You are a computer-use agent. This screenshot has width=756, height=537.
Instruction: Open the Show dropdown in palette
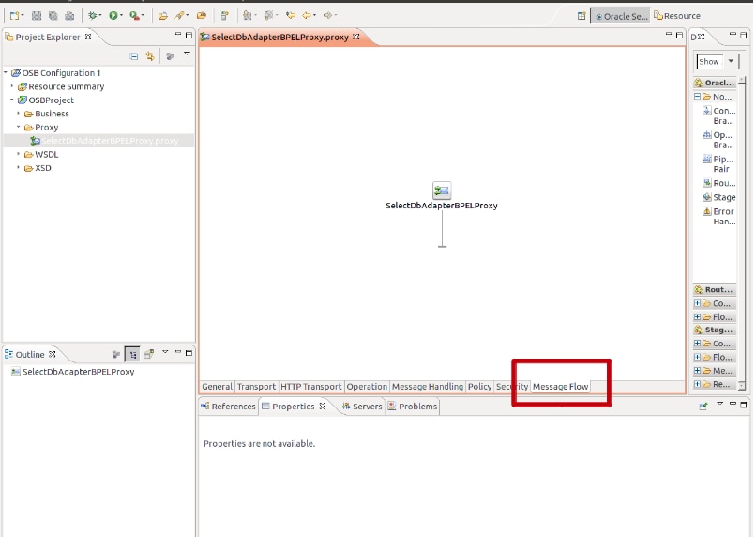[731, 61]
